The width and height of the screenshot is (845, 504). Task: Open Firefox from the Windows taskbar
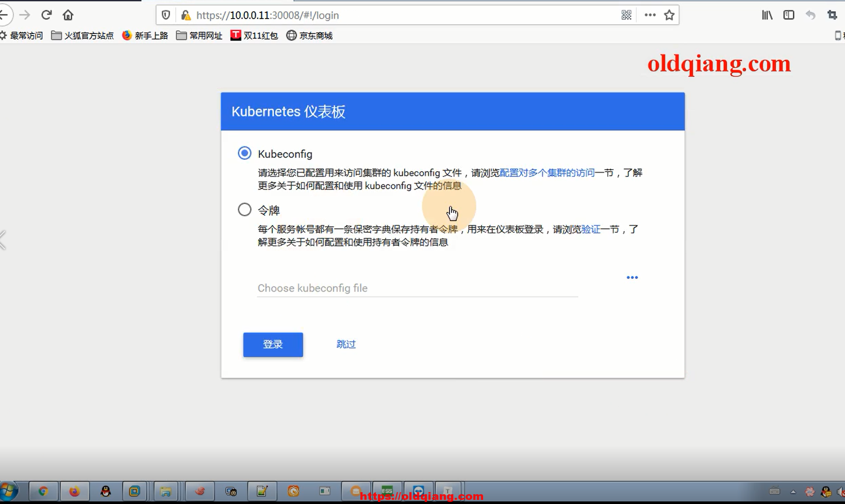74,491
